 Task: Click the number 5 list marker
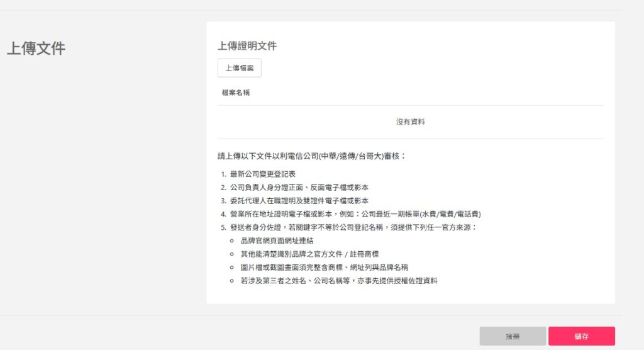223,227
